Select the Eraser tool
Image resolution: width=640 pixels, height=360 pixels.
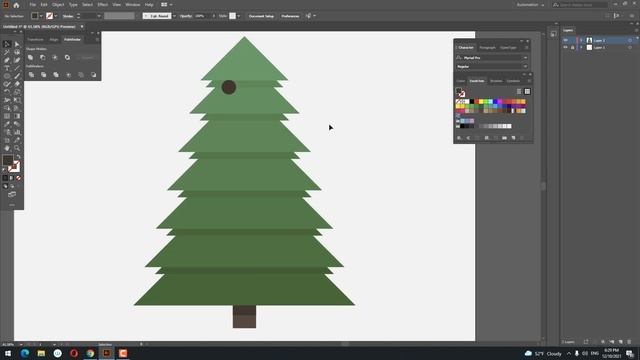17,84
